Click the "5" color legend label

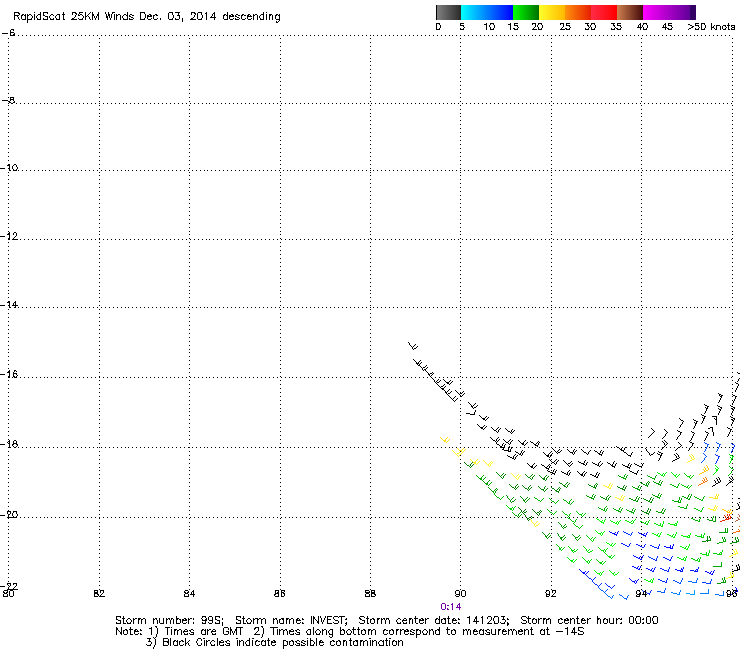[462, 27]
